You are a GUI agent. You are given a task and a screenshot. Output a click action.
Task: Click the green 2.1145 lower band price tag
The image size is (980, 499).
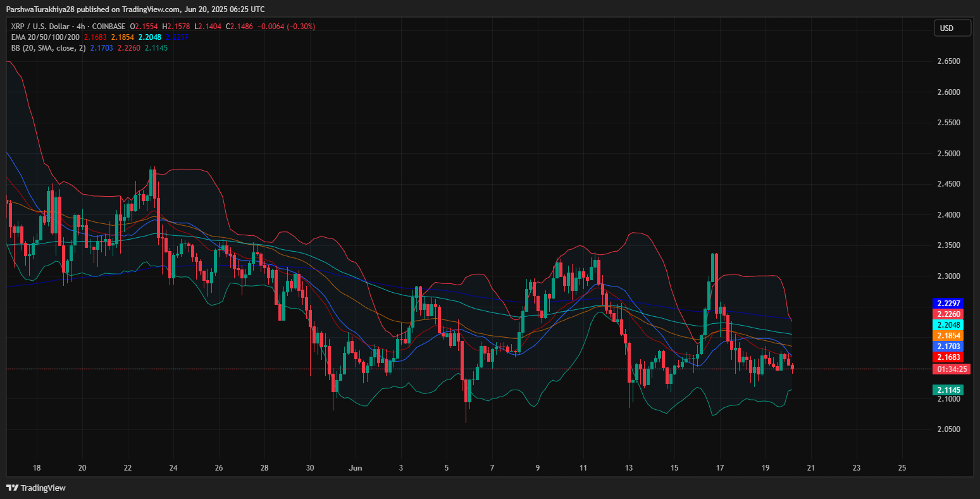(x=950, y=390)
